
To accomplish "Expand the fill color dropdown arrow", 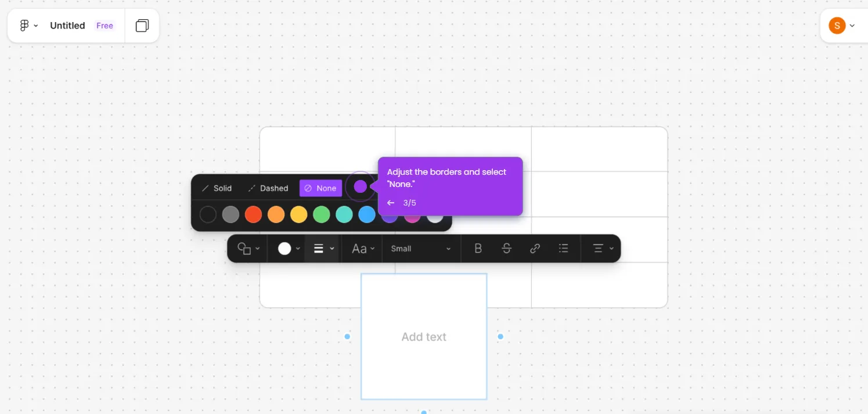I will point(298,249).
